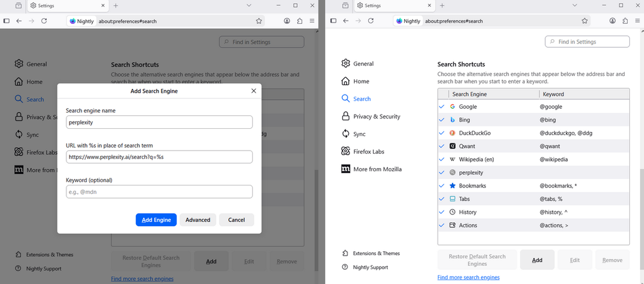Open Find more search engines link, right window

click(468, 277)
